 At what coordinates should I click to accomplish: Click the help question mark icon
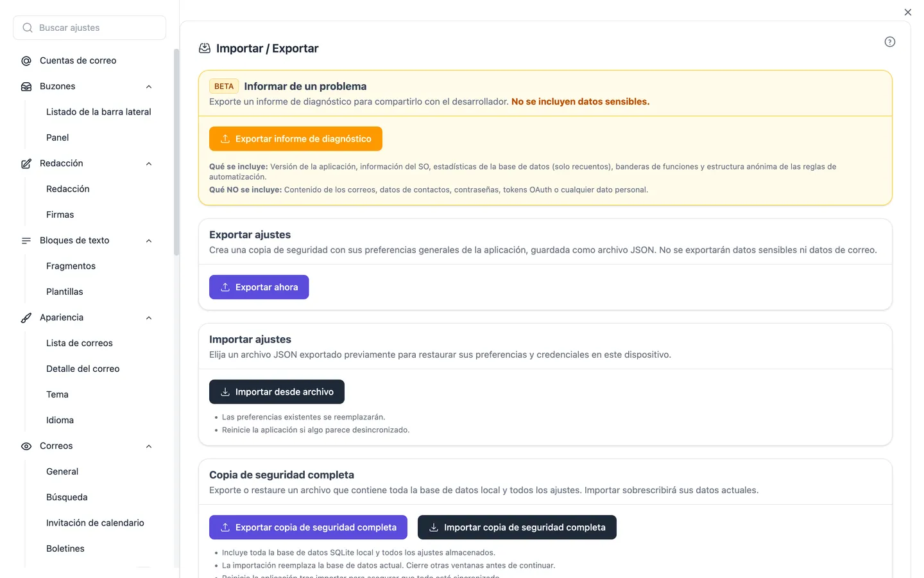pyautogui.click(x=889, y=42)
